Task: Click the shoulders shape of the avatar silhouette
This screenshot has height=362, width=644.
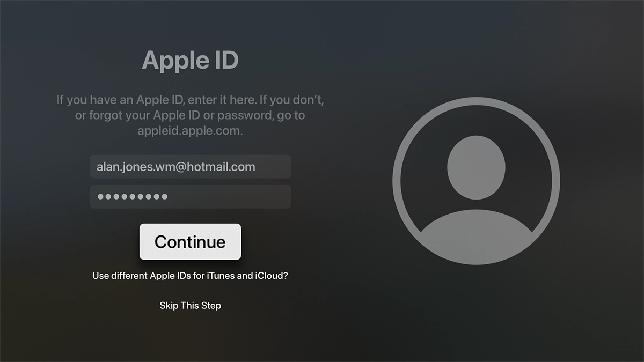Action: 476,236
